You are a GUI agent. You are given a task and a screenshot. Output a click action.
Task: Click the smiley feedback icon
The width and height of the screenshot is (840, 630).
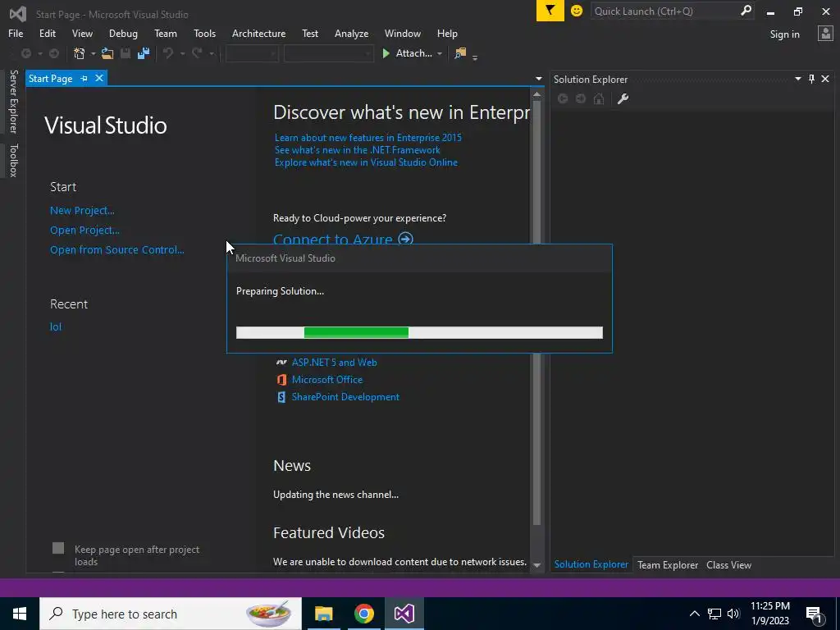tap(577, 11)
